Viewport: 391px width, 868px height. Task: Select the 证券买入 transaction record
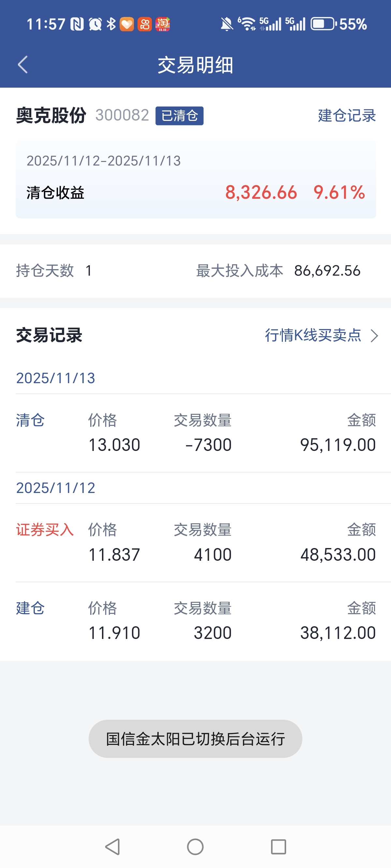coord(195,542)
